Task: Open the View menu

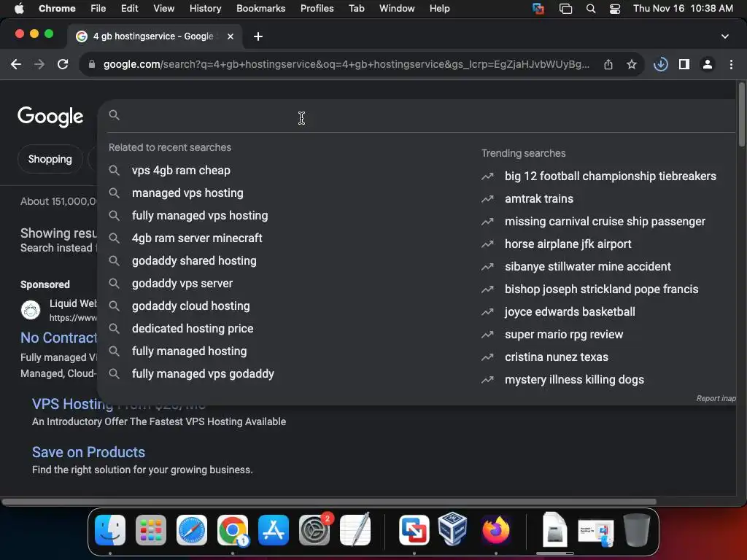Action: (x=164, y=9)
